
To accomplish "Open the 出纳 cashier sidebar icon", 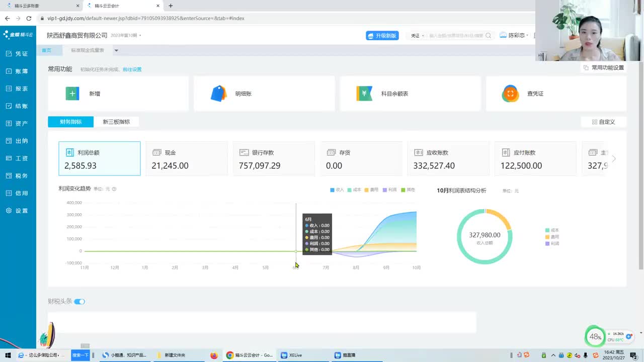I will click(9, 141).
